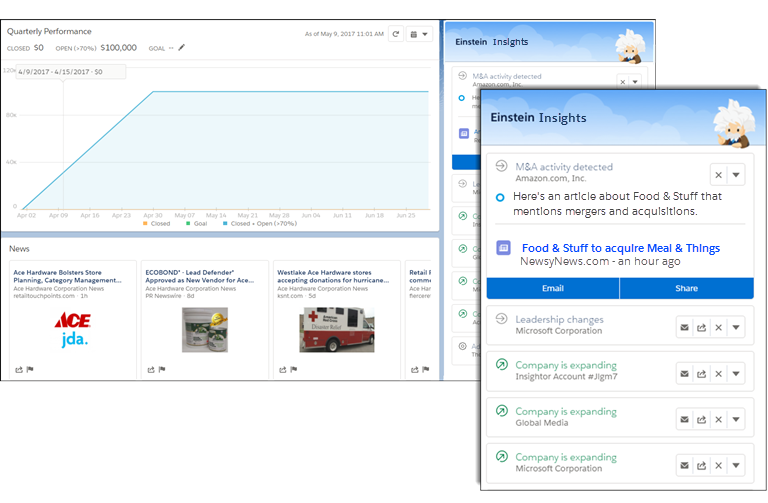768x503 pixels.
Task: Expand options arrow for M&A activity insight in foreground panel
Action: click(736, 175)
